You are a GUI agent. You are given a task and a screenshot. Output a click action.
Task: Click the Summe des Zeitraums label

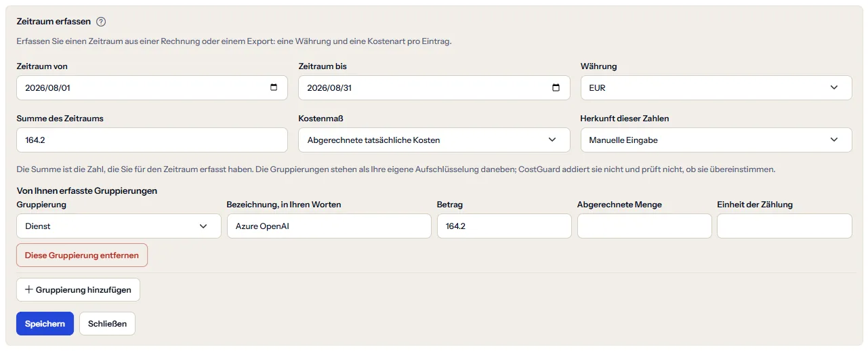click(60, 118)
